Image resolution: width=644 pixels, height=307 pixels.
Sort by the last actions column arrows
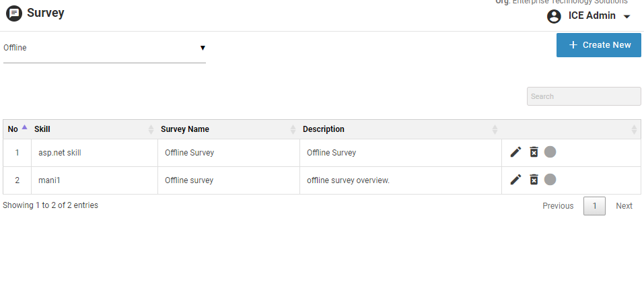point(634,129)
